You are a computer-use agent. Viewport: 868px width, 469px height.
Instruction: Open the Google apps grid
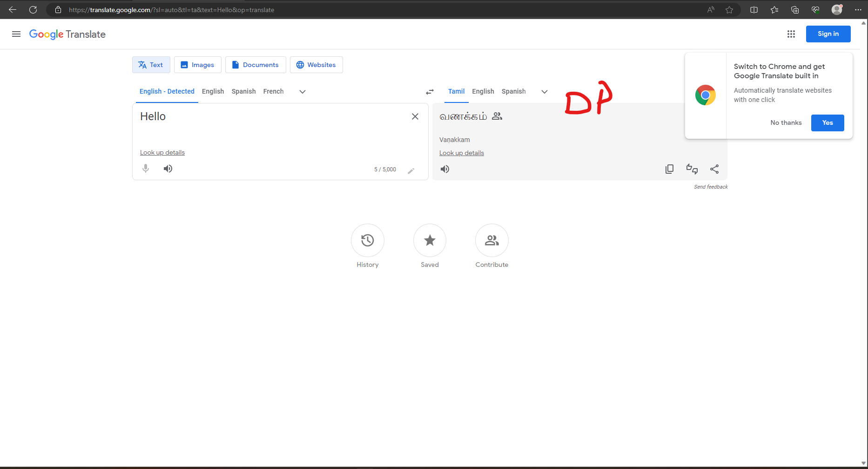point(791,34)
